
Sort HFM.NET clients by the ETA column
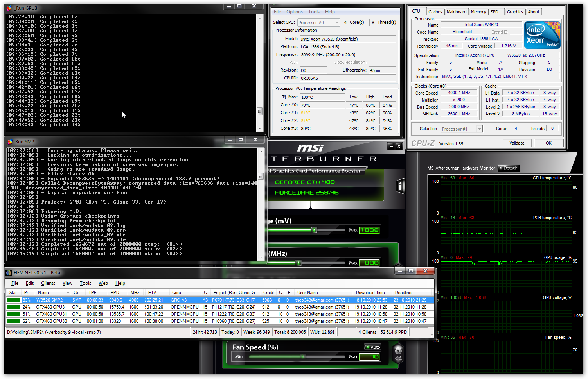157,293
